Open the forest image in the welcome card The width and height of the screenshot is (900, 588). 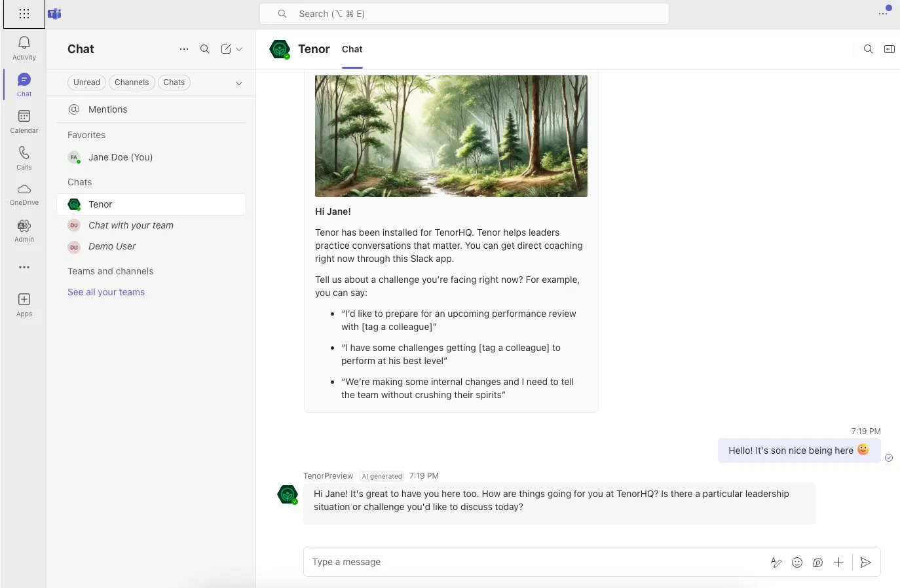(x=451, y=136)
